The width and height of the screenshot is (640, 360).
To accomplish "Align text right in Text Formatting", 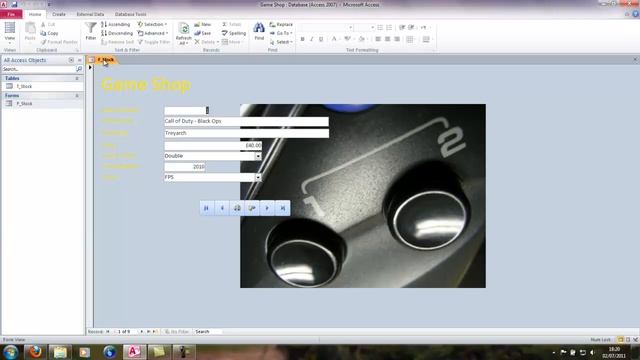I will (x=397, y=39).
